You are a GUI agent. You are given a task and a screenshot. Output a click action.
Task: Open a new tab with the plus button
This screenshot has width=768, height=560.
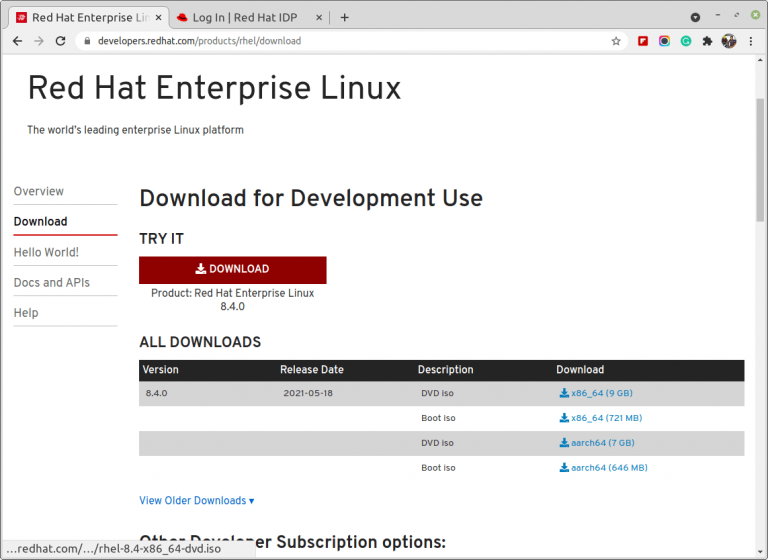click(344, 18)
